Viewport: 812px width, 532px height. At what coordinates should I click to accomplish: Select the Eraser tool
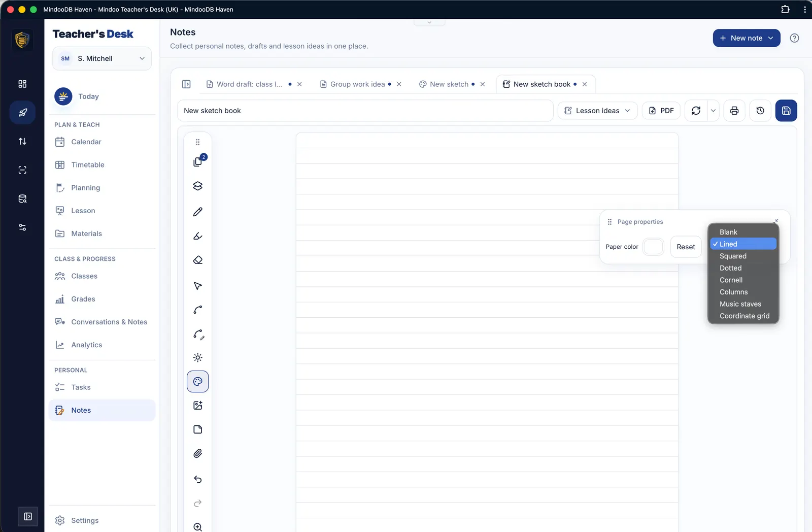click(x=198, y=260)
